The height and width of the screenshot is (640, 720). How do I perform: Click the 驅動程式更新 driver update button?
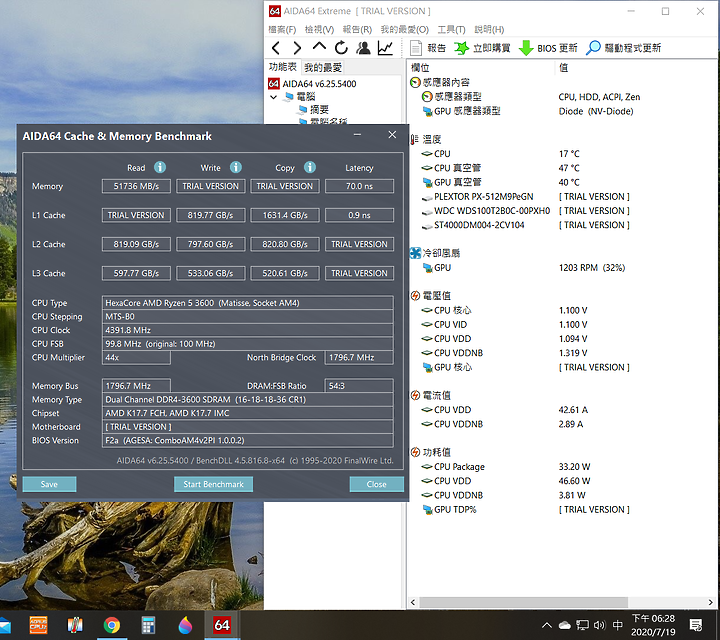point(624,48)
